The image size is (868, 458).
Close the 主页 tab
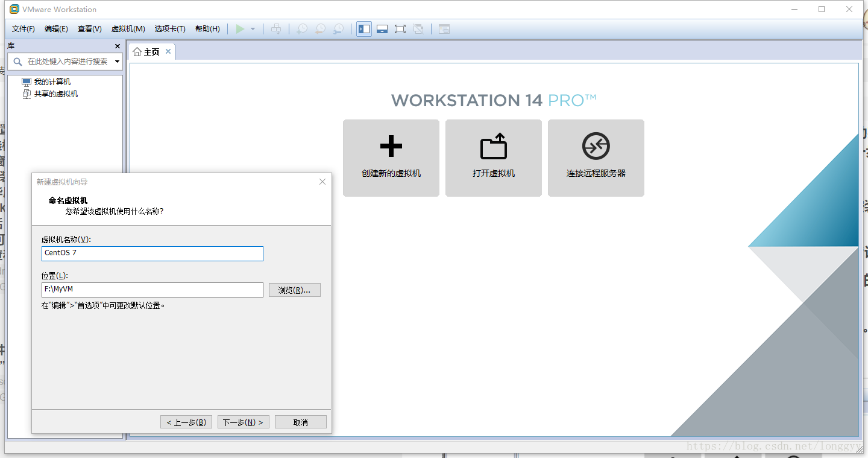[168, 51]
